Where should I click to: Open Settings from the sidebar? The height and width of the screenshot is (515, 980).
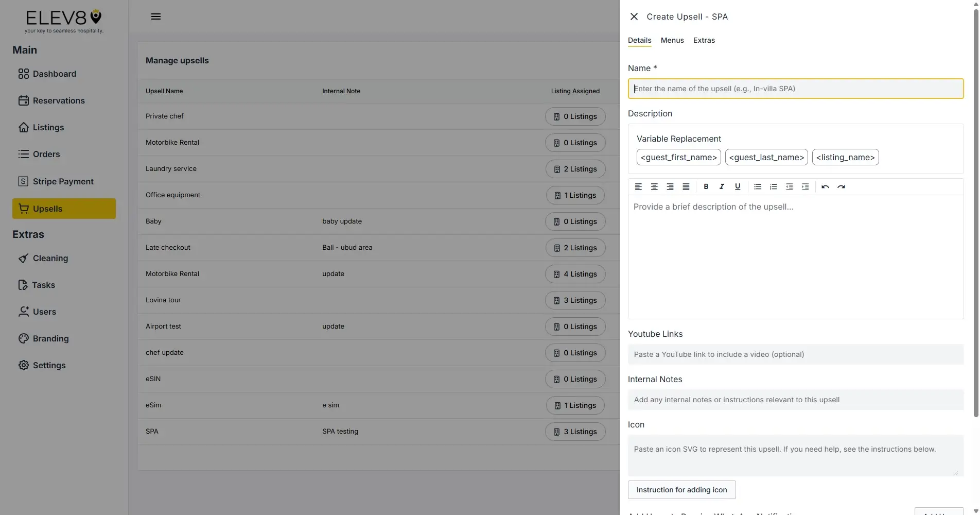[x=49, y=365]
